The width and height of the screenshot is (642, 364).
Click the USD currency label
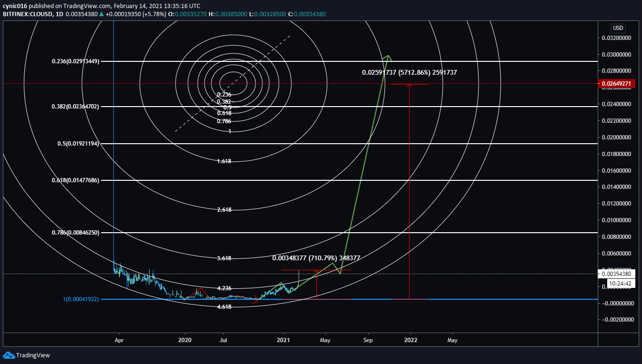click(x=618, y=28)
